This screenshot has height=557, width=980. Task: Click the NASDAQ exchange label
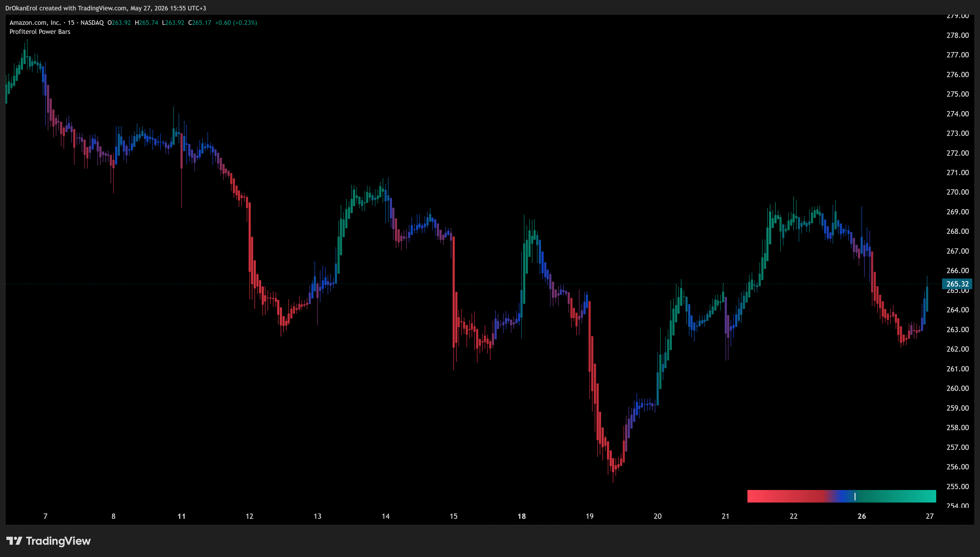92,23
